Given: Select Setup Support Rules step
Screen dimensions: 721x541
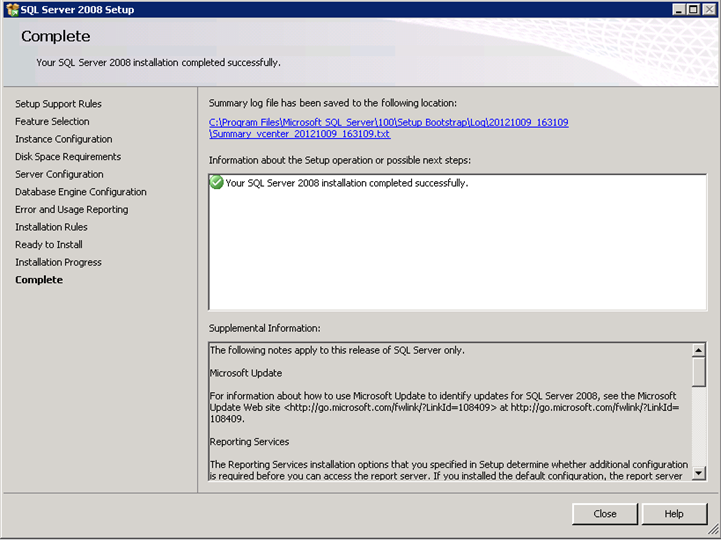Looking at the screenshot, I should [58, 104].
